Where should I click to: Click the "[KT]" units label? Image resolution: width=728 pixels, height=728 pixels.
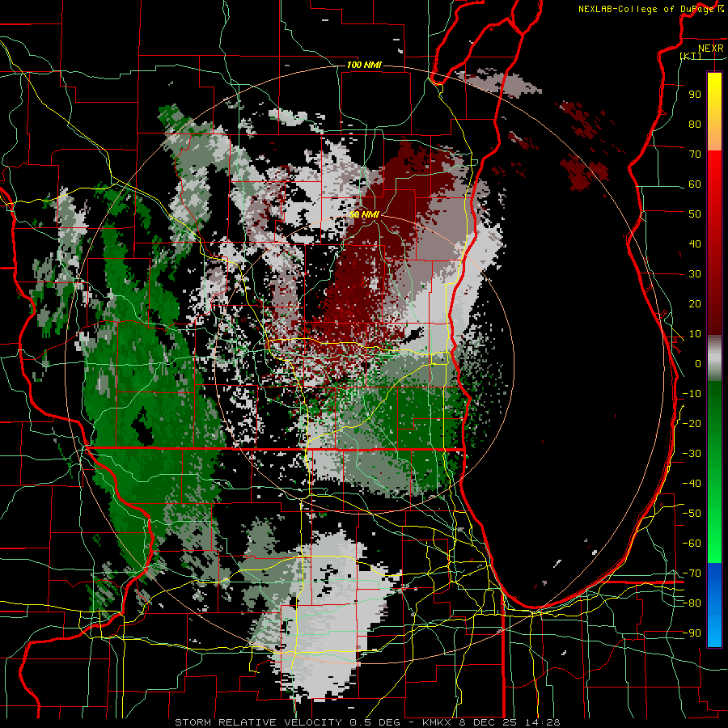(691, 56)
